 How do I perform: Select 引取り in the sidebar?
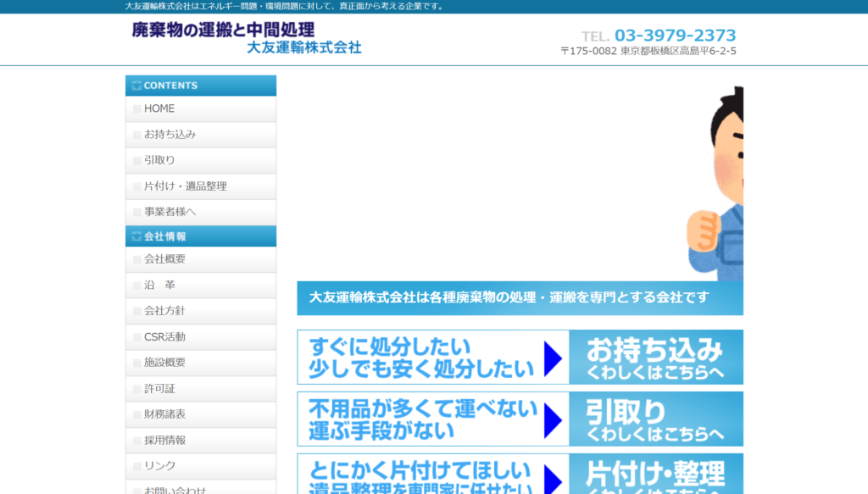point(159,160)
